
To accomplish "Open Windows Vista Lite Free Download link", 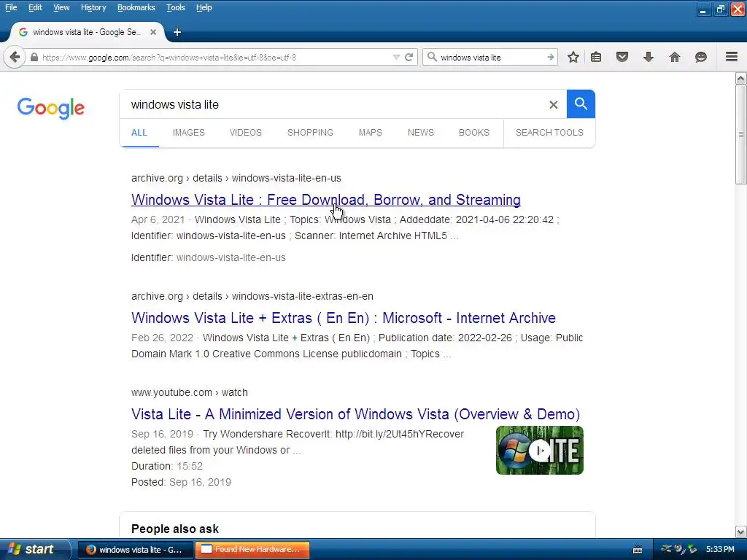I will pyautogui.click(x=326, y=200).
